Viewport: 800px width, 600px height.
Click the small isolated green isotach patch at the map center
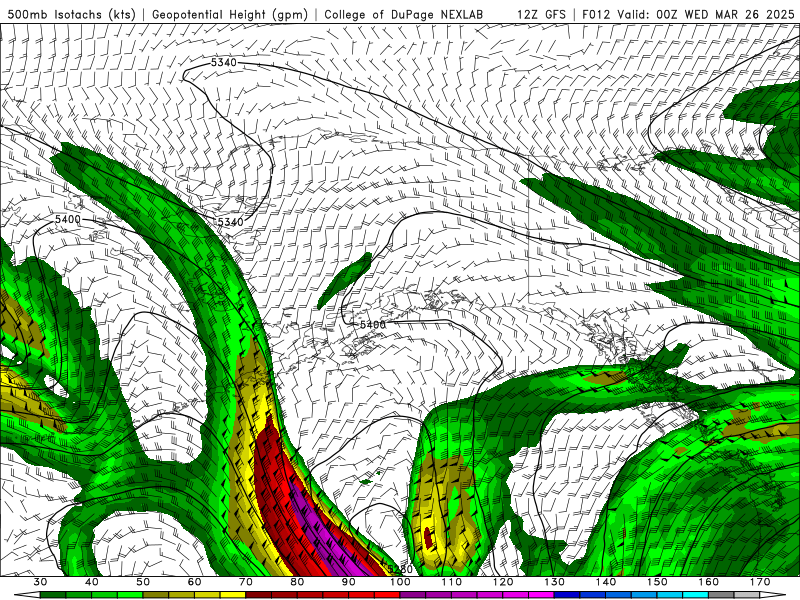345,280
